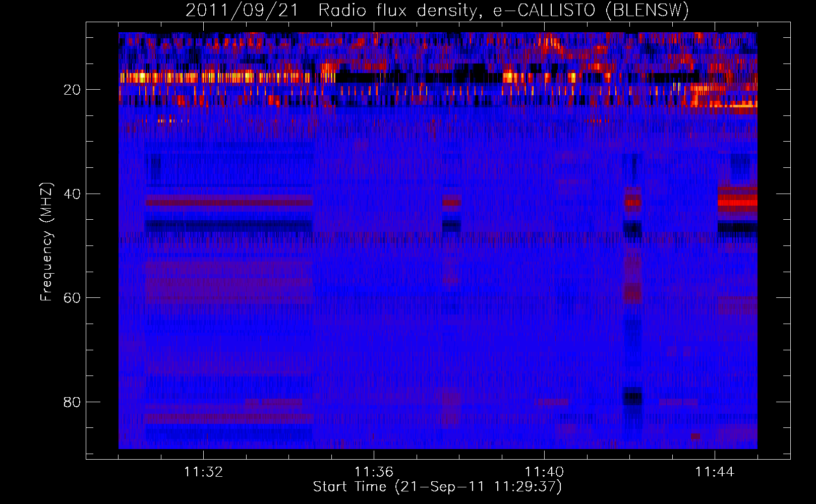Screen dimensions: 816x504
Task: Click the 11:40 time tick label
Action: click(544, 472)
